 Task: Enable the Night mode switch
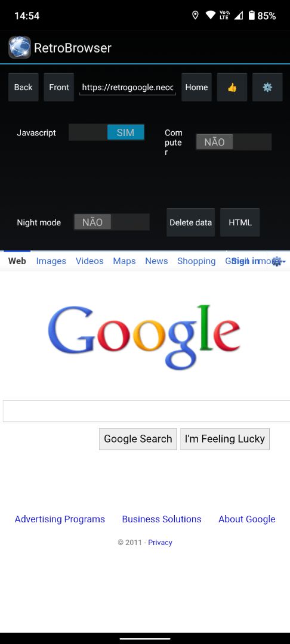pos(112,222)
